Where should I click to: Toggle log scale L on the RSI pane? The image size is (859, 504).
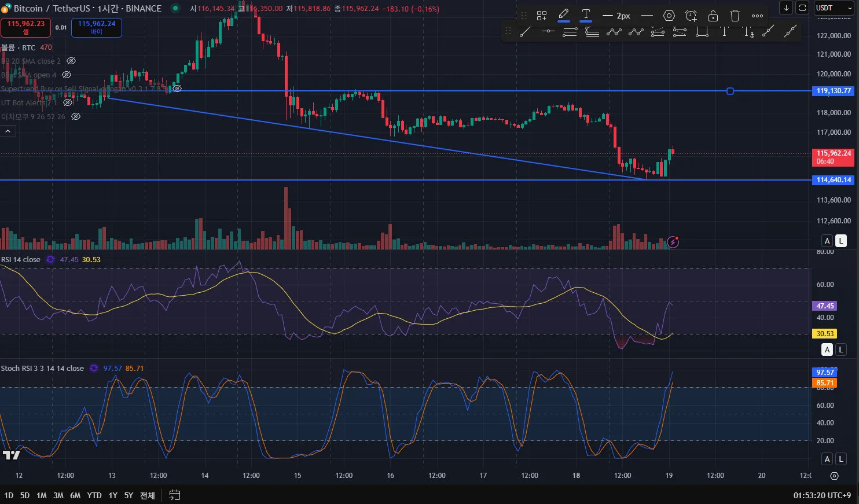point(841,350)
